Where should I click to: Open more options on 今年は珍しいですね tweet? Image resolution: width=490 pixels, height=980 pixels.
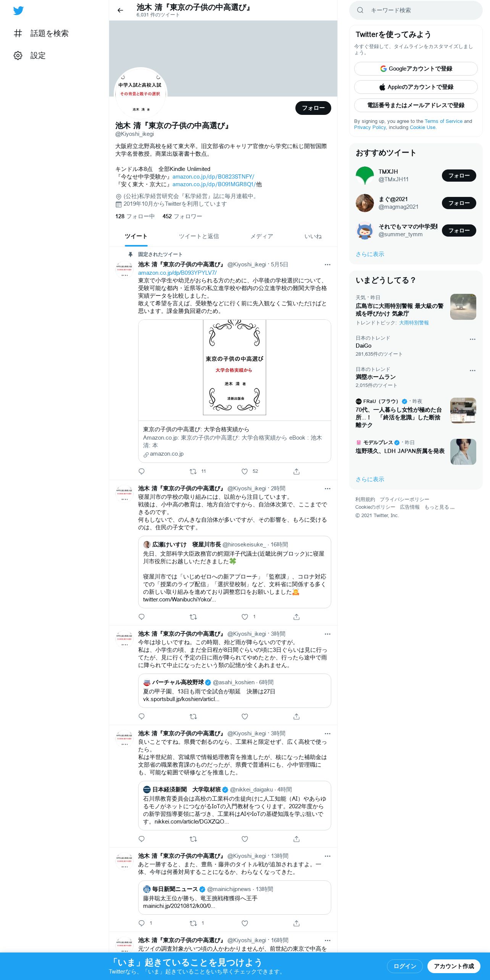[x=327, y=634]
